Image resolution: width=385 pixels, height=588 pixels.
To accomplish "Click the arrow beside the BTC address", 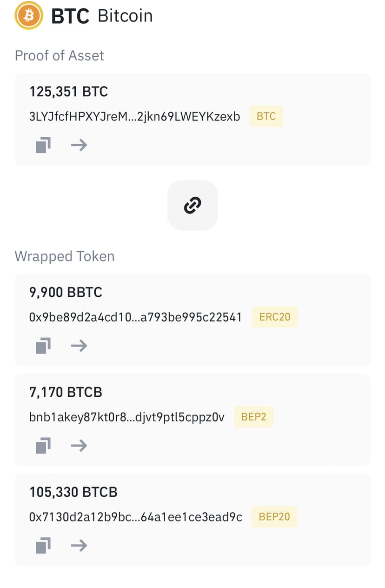I will point(79,145).
